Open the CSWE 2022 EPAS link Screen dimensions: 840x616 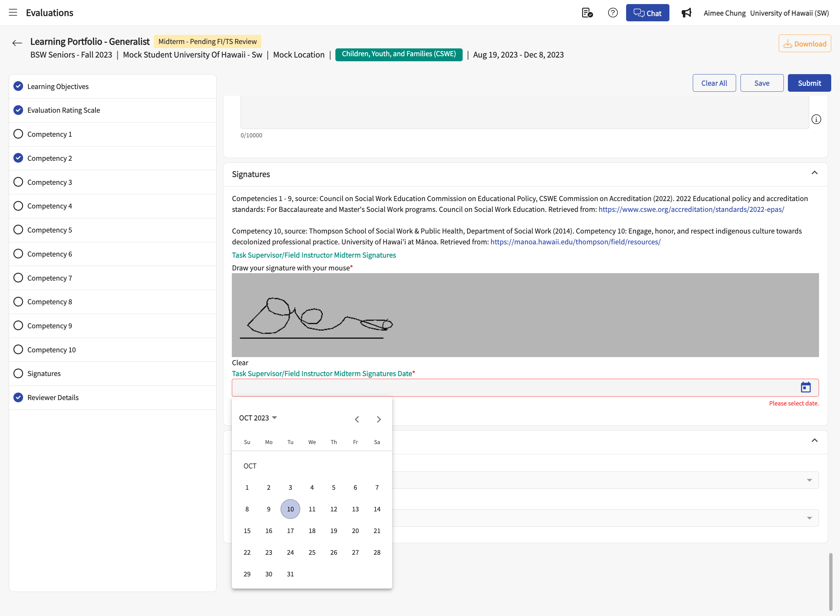691,209
